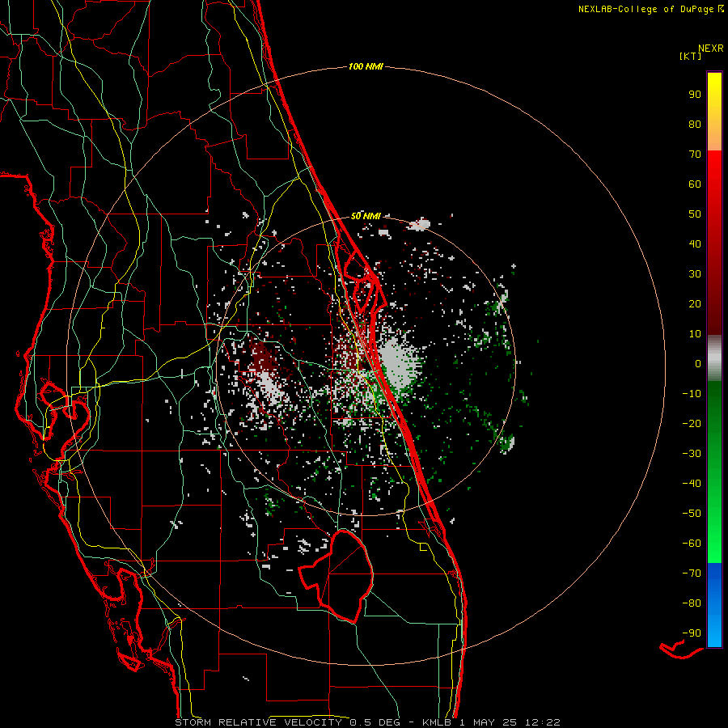The height and width of the screenshot is (728, 728).
Task: Click the -20 value on the velocity scale
Action: pos(692,424)
